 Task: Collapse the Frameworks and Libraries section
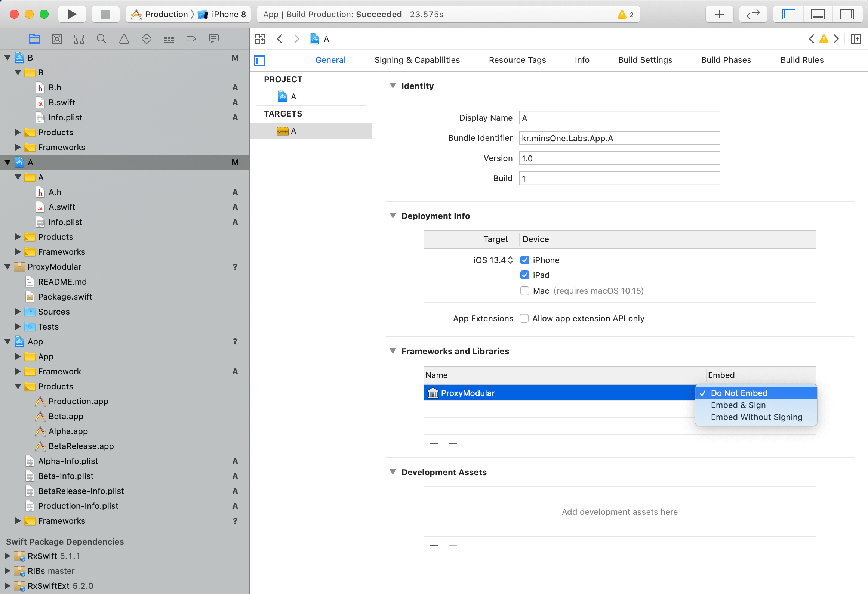pos(393,351)
